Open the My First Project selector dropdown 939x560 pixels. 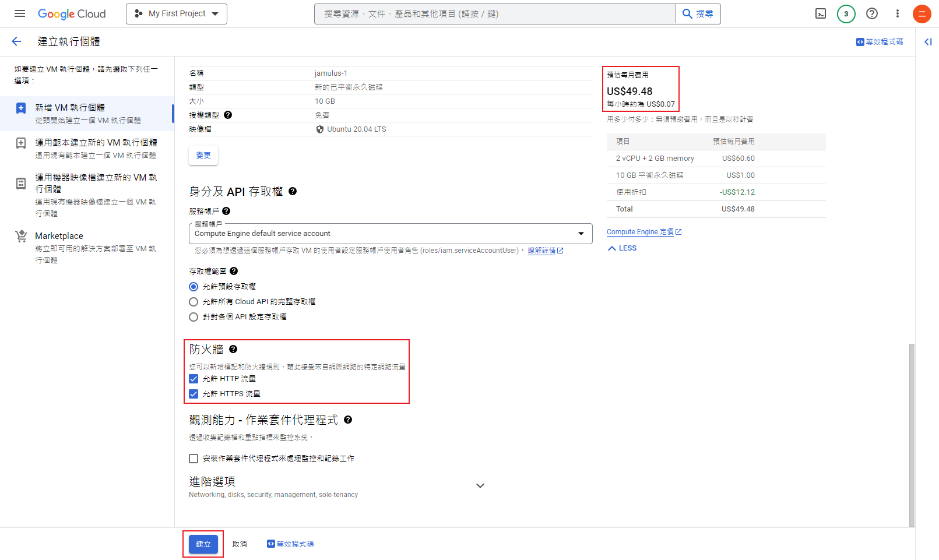(176, 13)
